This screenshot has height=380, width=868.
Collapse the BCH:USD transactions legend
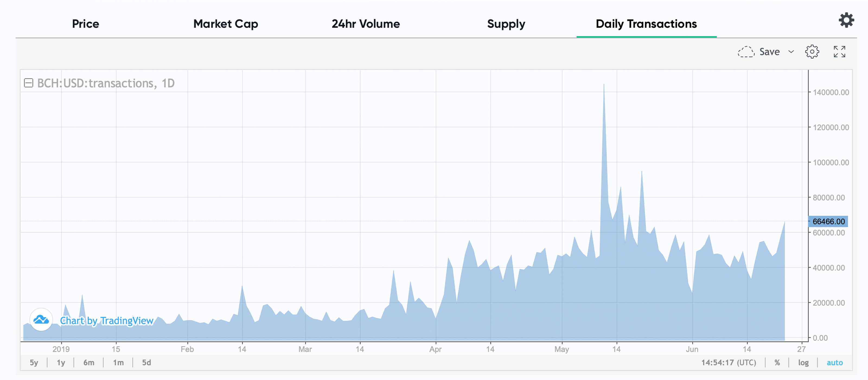(29, 83)
